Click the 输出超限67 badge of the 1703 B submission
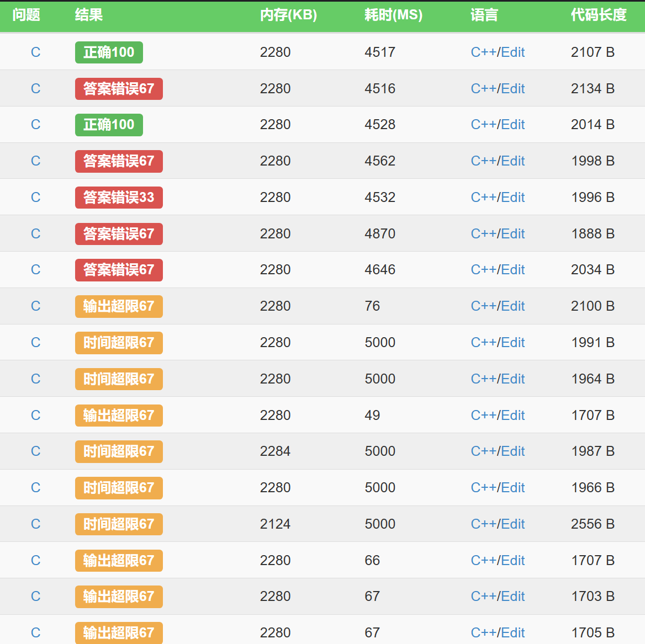The height and width of the screenshot is (644, 645). pos(119,597)
